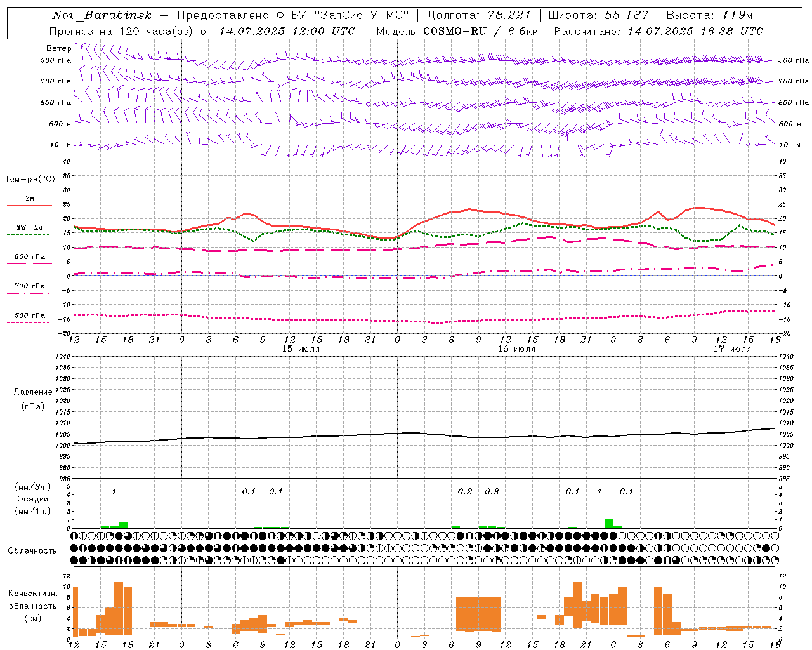Click the Конвективн. label of convective cloud panel

click(x=33, y=594)
